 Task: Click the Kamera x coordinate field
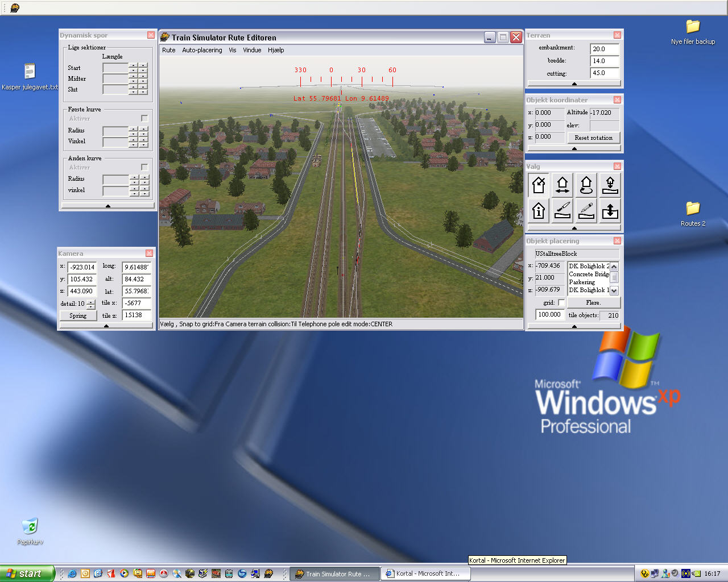(82, 267)
